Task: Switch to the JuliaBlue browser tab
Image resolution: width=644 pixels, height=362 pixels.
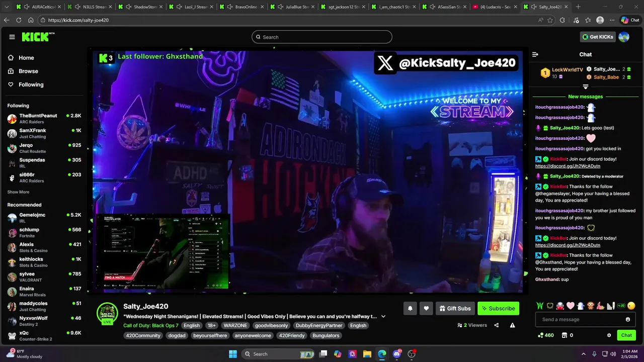Action: tap(292, 7)
